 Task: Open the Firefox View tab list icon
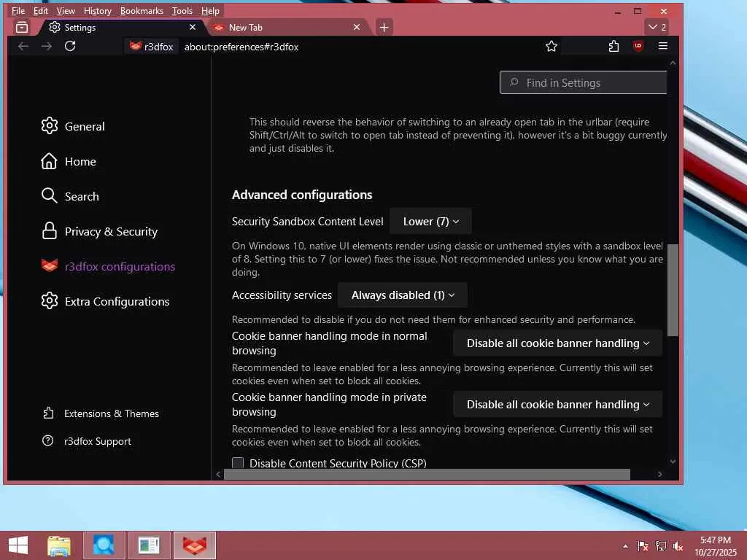point(22,27)
